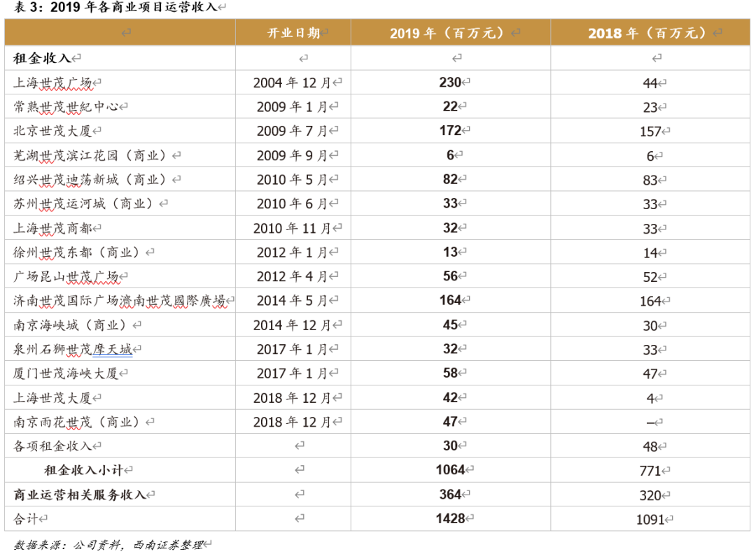
Task: Select the 2019 value '82'
Action: [x=450, y=179]
